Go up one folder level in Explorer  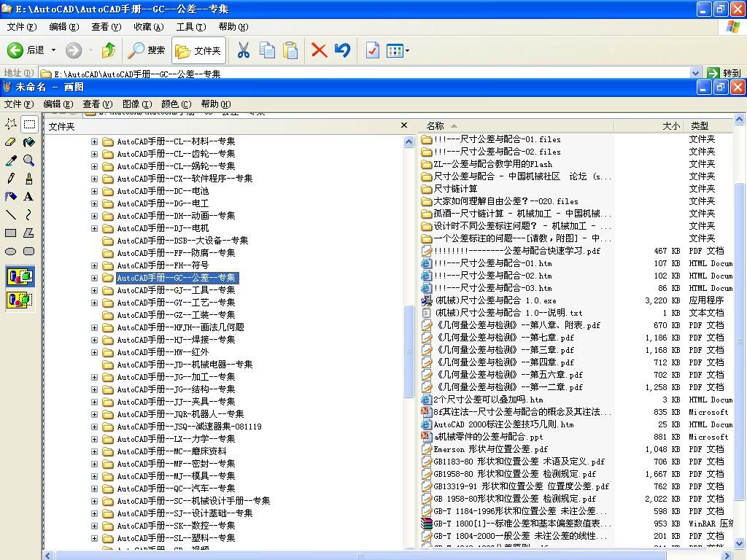pyautogui.click(x=109, y=50)
